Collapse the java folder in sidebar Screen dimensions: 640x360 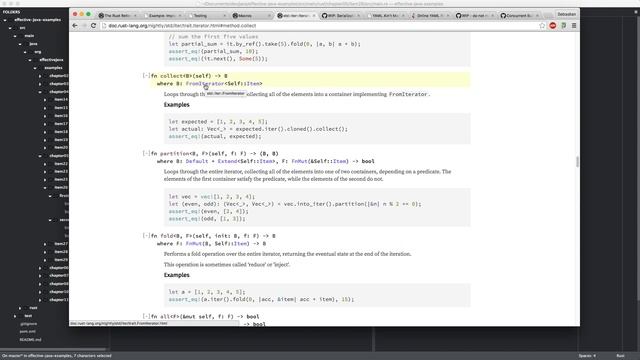[20, 44]
